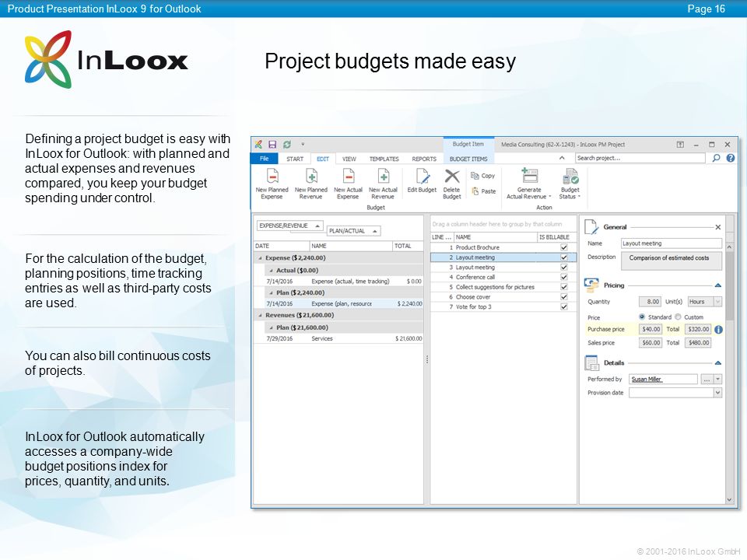Select the Custom price radio button
The image size is (747, 560).
click(x=678, y=317)
